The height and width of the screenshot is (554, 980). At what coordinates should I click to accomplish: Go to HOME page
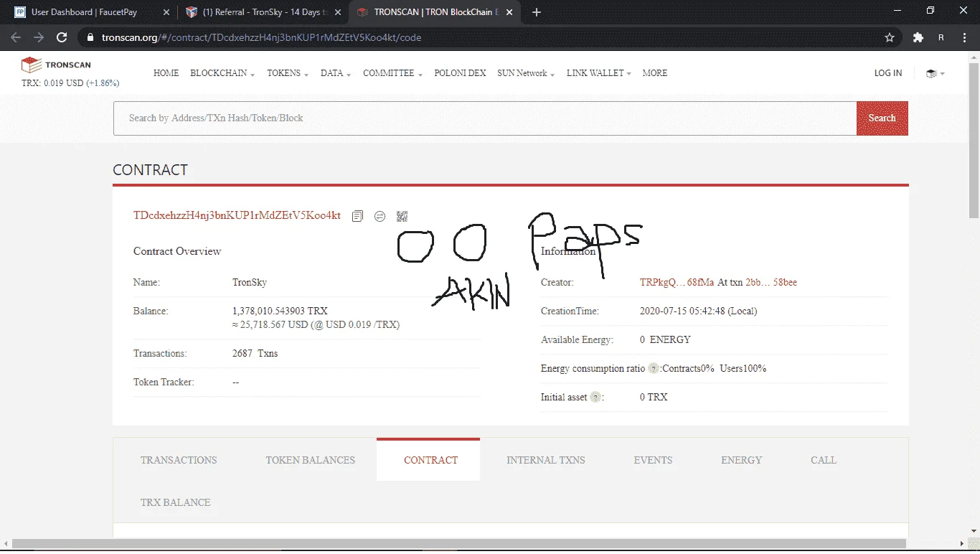(166, 73)
